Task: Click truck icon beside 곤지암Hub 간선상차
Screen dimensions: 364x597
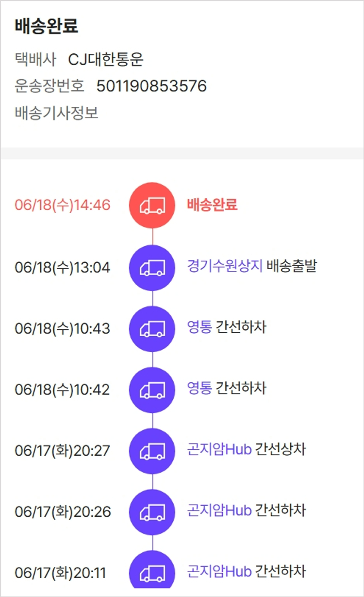Action: tap(152, 451)
